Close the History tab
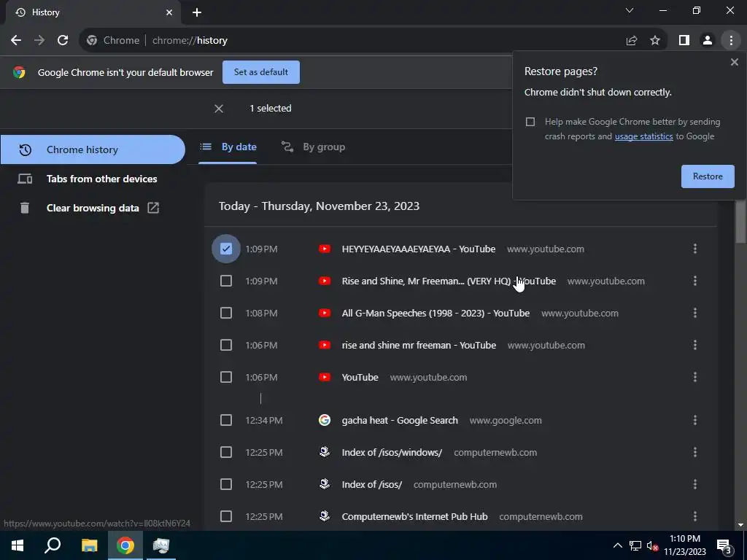Image resolution: width=747 pixels, height=560 pixels. [169, 12]
